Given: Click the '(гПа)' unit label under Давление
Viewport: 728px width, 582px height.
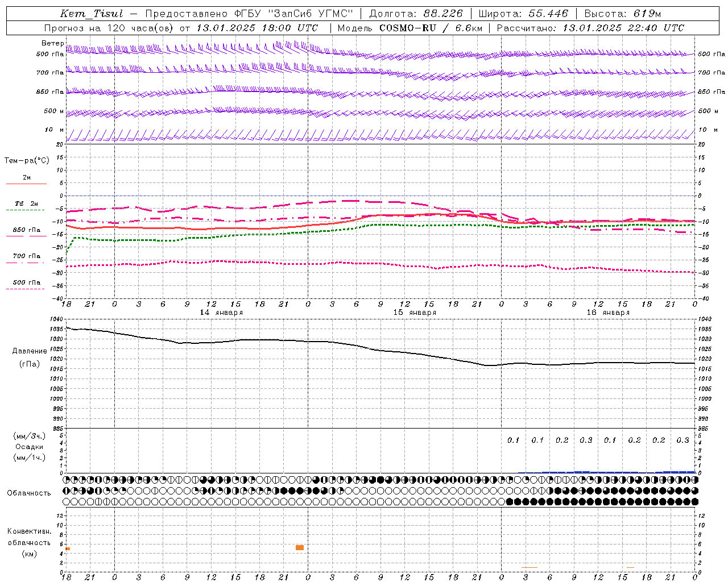Looking at the screenshot, I should [29, 364].
